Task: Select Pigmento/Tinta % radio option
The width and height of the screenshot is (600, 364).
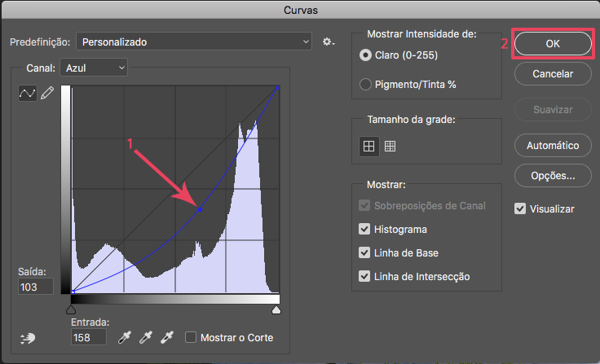Action: tap(365, 85)
